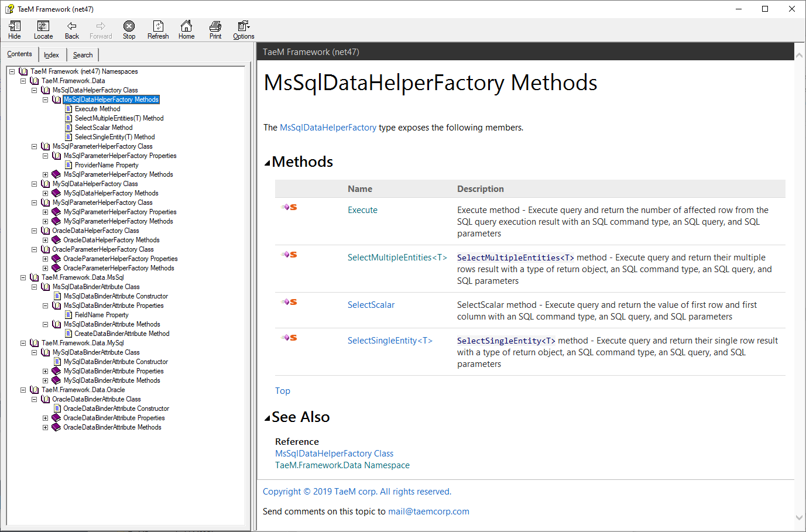The height and width of the screenshot is (532, 806).
Task: Select OracleDataBinderAttribute Class in tree
Action: tap(97, 399)
